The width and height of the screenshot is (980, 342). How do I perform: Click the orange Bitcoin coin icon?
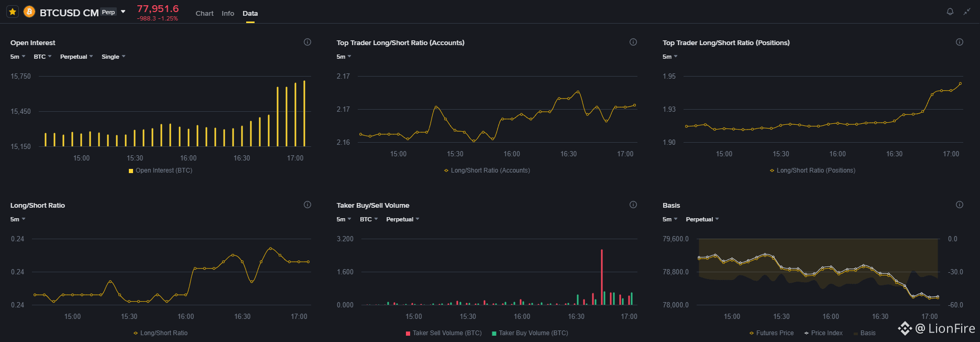pyautogui.click(x=29, y=12)
